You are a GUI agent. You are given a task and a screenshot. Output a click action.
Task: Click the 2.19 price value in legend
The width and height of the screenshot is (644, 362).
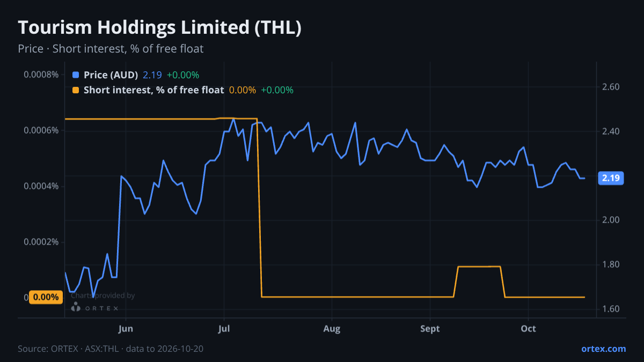tap(152, 75)
